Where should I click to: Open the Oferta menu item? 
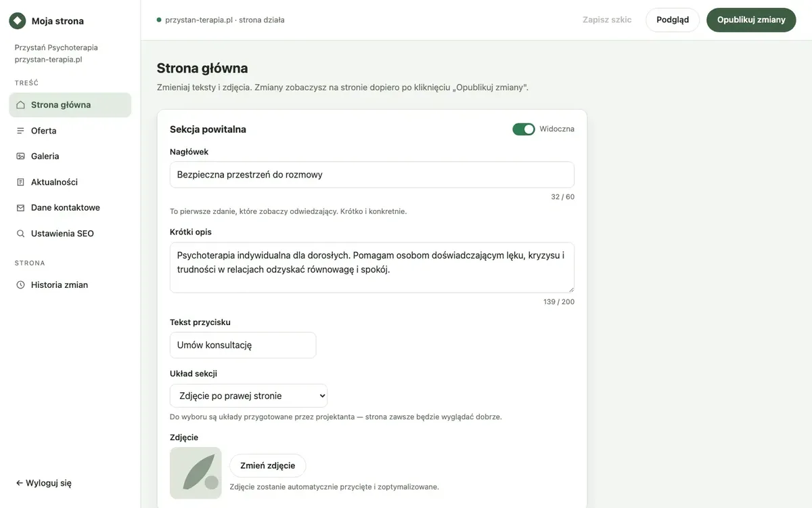[70, 131]
